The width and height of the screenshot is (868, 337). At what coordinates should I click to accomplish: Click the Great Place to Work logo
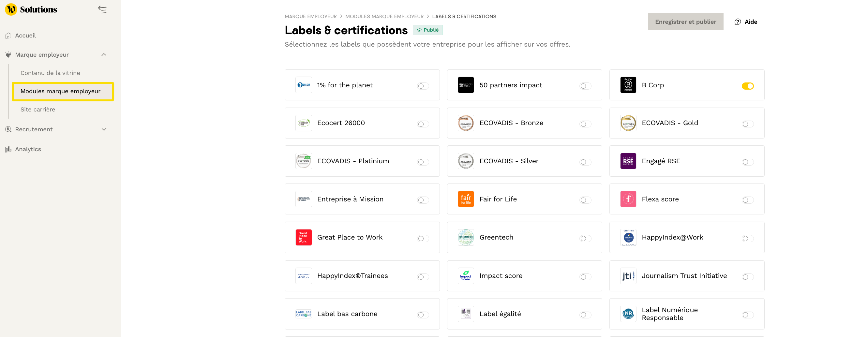coord(303,237)
